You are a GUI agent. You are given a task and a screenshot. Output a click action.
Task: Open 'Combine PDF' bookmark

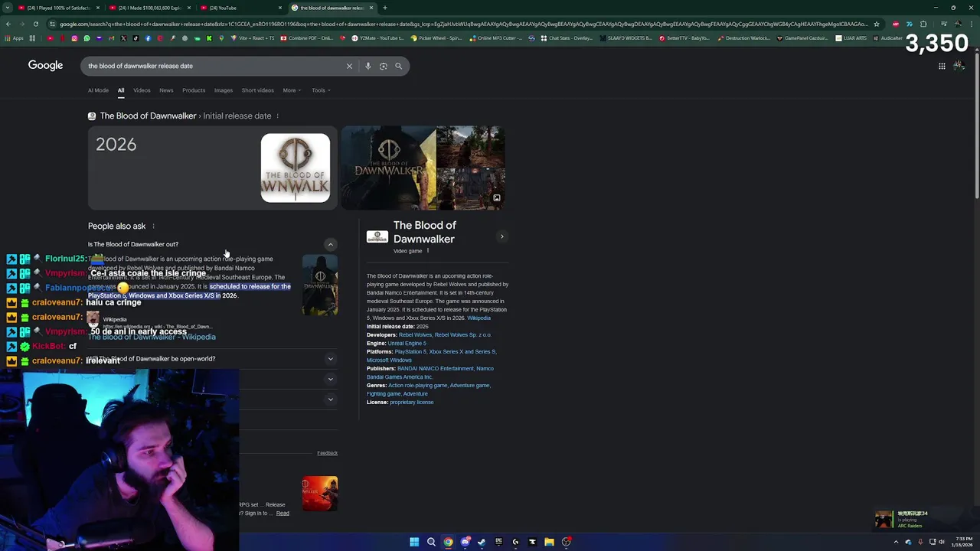[306, 38]
